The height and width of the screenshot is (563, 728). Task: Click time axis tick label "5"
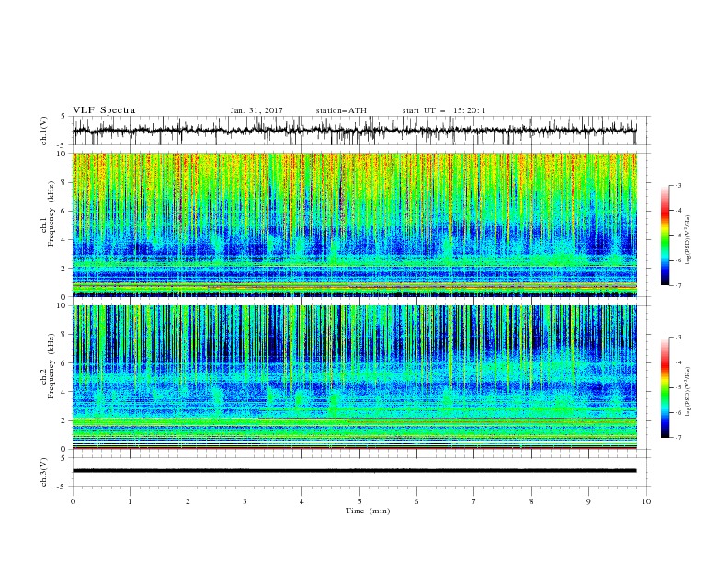click(x=359, y=501)
